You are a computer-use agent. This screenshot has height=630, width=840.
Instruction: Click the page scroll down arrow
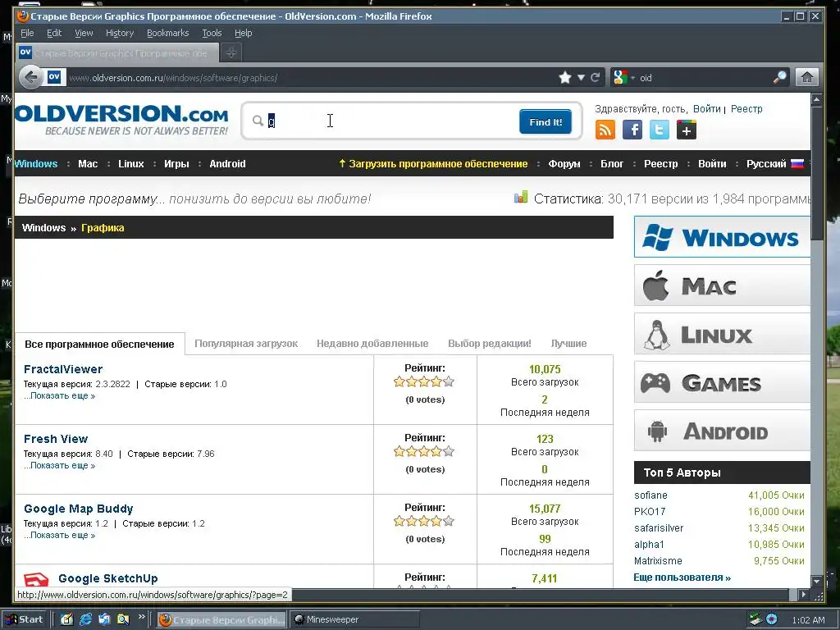816,582
